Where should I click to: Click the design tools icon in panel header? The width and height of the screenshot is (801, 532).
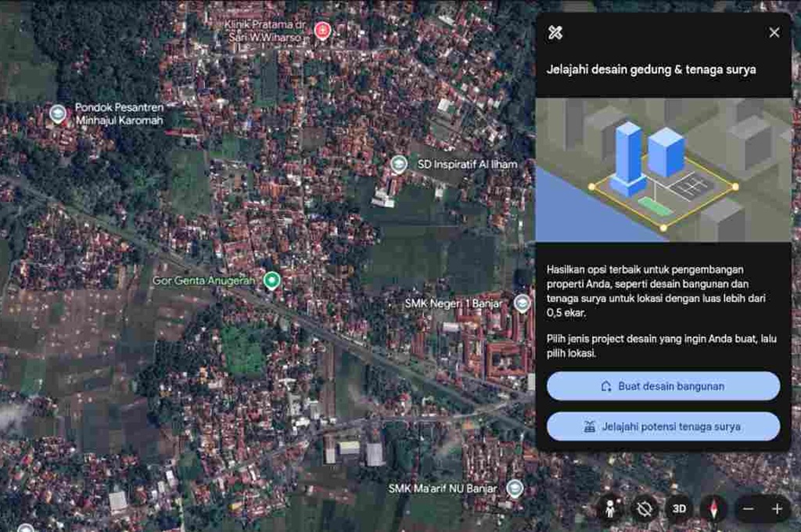pos(555,33)
